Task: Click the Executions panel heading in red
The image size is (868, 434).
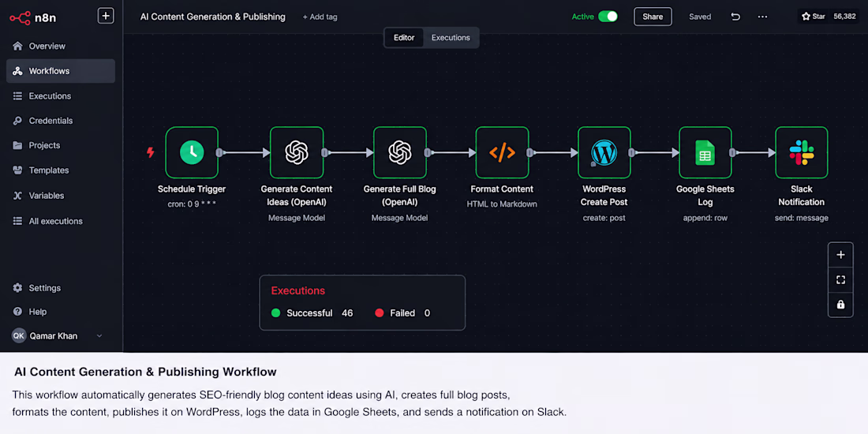Action: tap(297, 290)
